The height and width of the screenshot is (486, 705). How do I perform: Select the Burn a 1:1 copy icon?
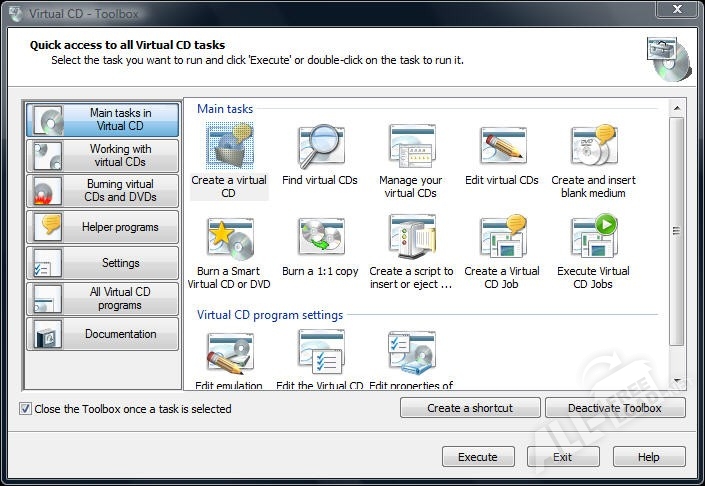click(x=320, y=238)
